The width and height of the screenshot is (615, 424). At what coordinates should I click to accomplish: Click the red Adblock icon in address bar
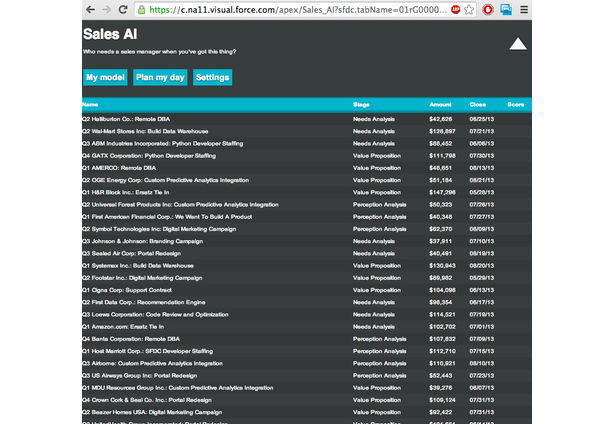click(x=455, y=9)
